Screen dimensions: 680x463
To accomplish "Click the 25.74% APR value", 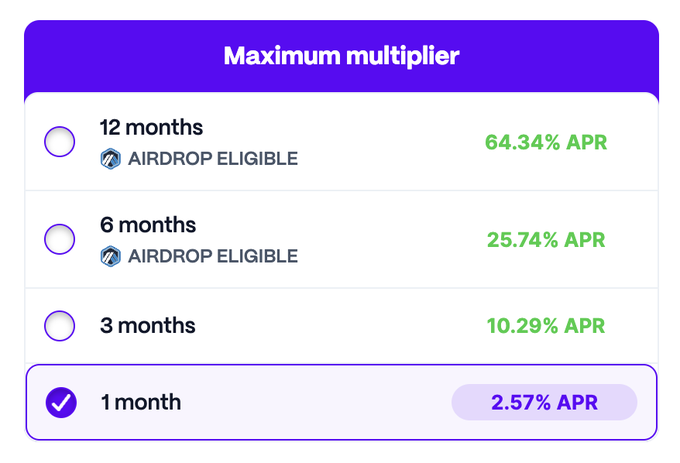I will coord(546,239).
